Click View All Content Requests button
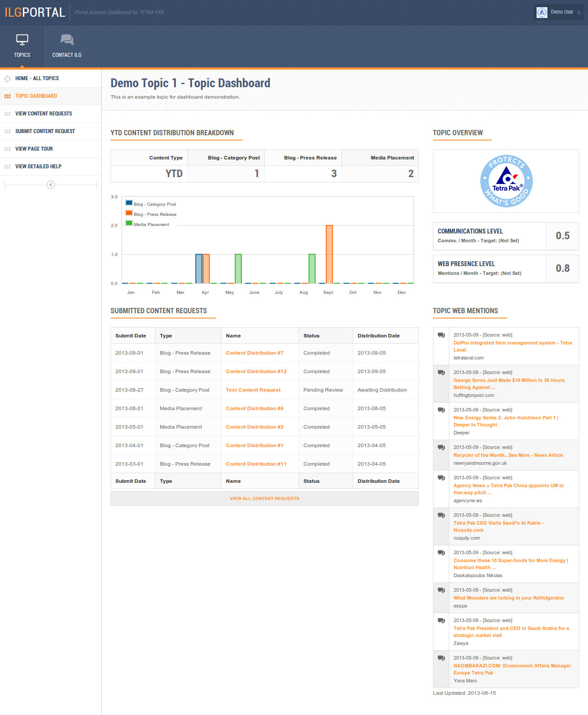This screenshot has height=715, width=588. click(264, 498)
